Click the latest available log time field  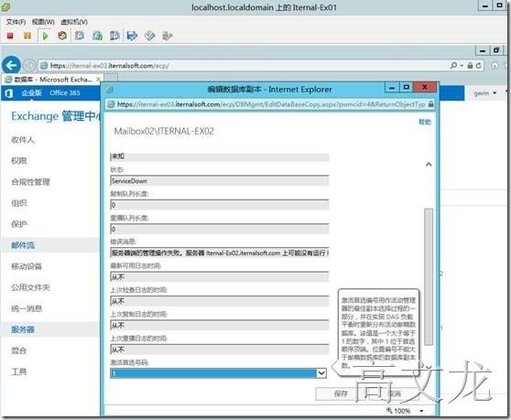(x=219, y=277)
